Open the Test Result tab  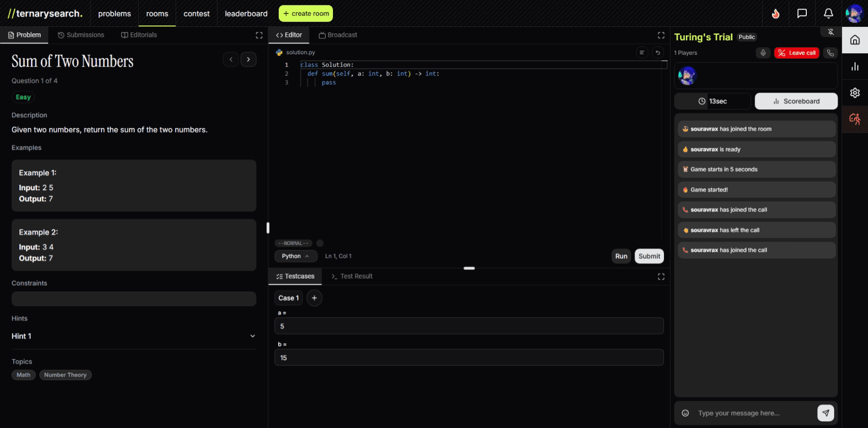pyautogui.click(x=351, y=276)
